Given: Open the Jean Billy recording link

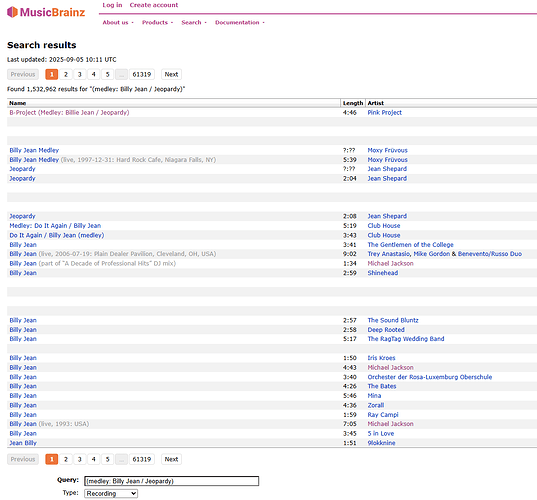Looking at the screenshot, I should 23,443.
